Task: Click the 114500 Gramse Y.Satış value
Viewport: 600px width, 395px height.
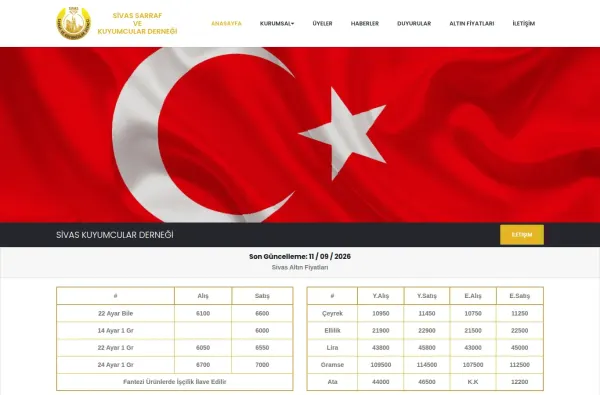Action: 427,365
